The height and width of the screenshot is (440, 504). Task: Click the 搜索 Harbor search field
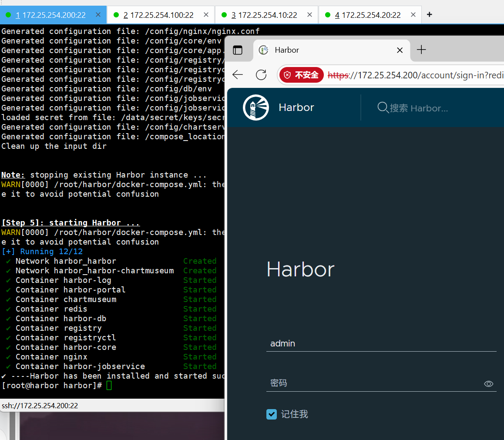[419, 108]
